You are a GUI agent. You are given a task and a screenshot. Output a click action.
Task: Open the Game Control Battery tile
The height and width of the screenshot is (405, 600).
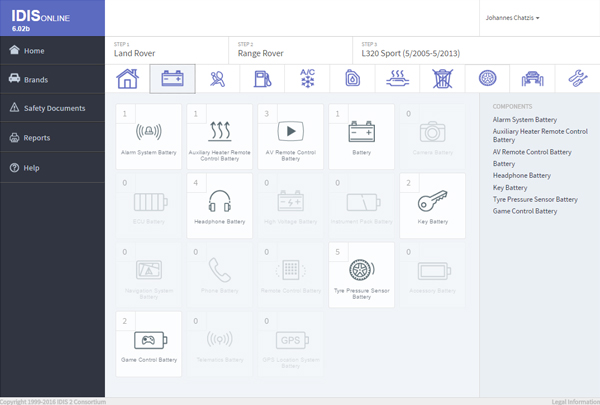coord(149,344)
